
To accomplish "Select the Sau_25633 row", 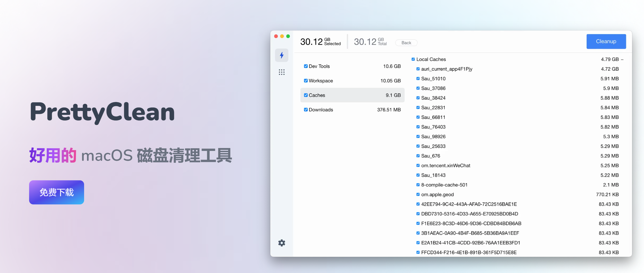I will tap(517, 146).
